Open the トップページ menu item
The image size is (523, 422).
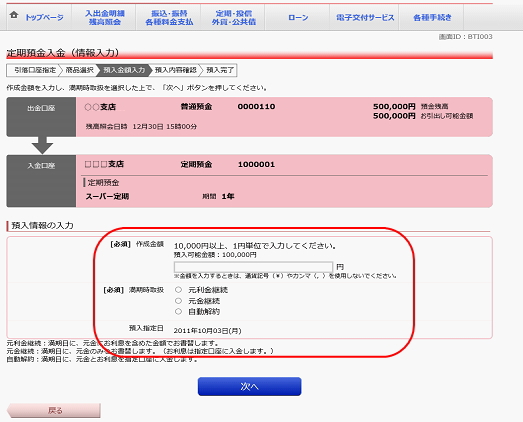coord(44,17)
